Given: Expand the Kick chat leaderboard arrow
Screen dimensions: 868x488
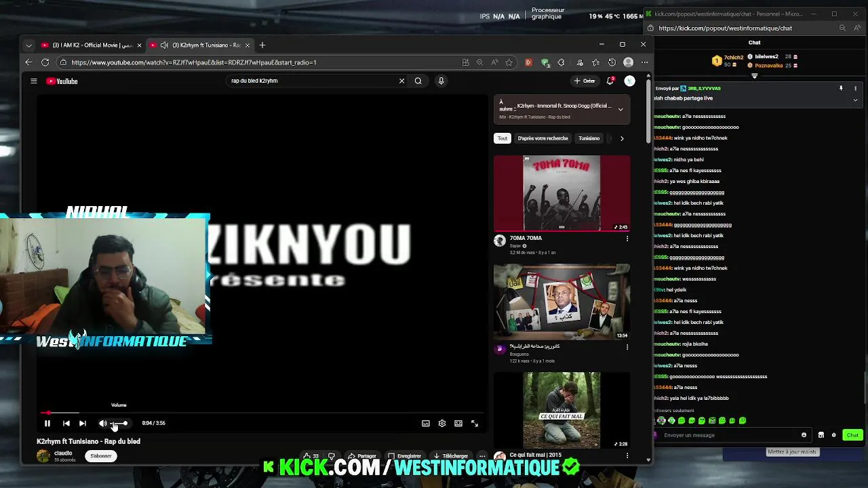Looking at the screenshot, I should coord(754,76).
